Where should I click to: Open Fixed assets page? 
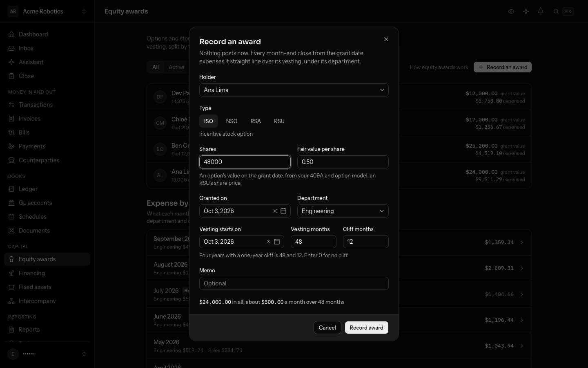pyautogui.click(x=47, y=287)
